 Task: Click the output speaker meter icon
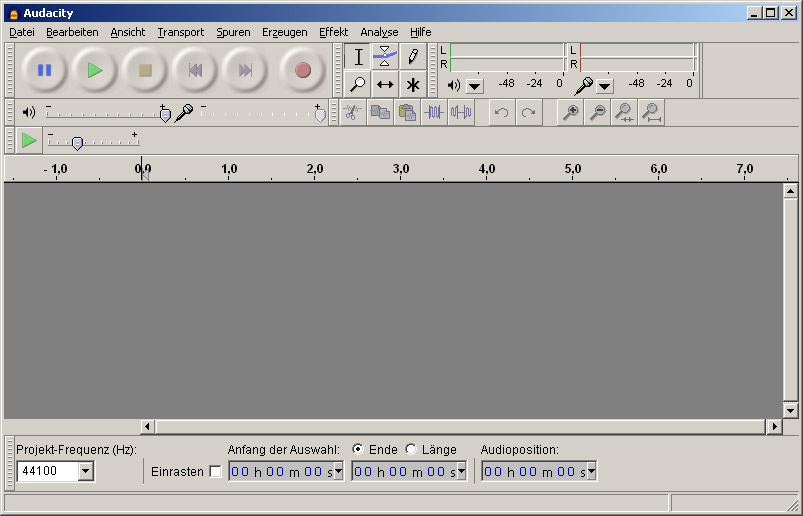coord(454,85)
